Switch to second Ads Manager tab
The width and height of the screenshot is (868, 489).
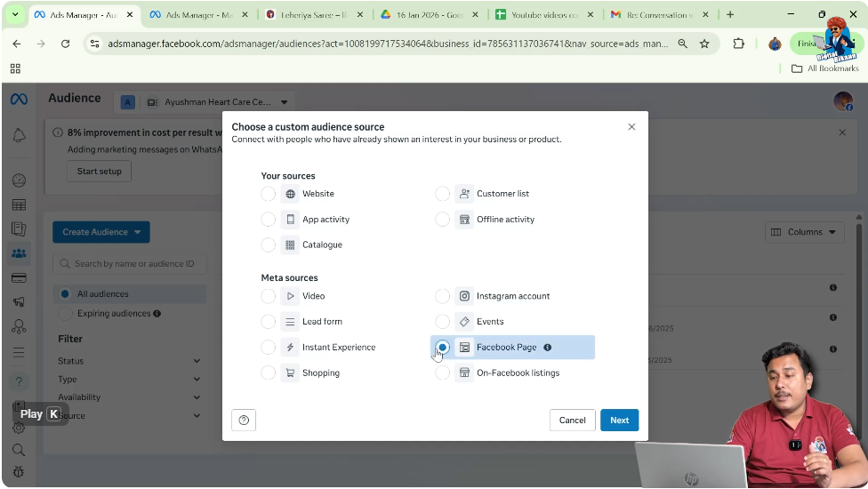[200, 15]
